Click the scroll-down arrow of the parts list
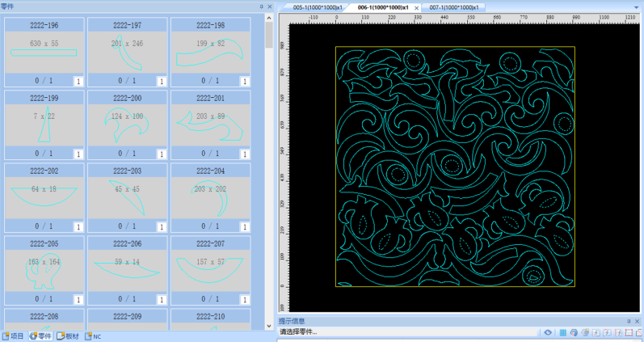Image resolution: width=644 pixels, height=342 pixels. coord(269,327)
